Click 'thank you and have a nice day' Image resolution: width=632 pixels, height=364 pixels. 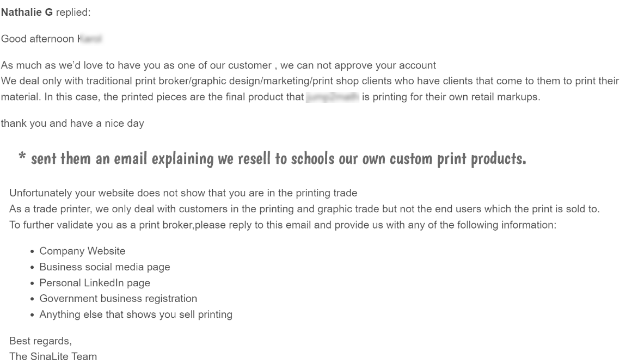click(72, 124)
